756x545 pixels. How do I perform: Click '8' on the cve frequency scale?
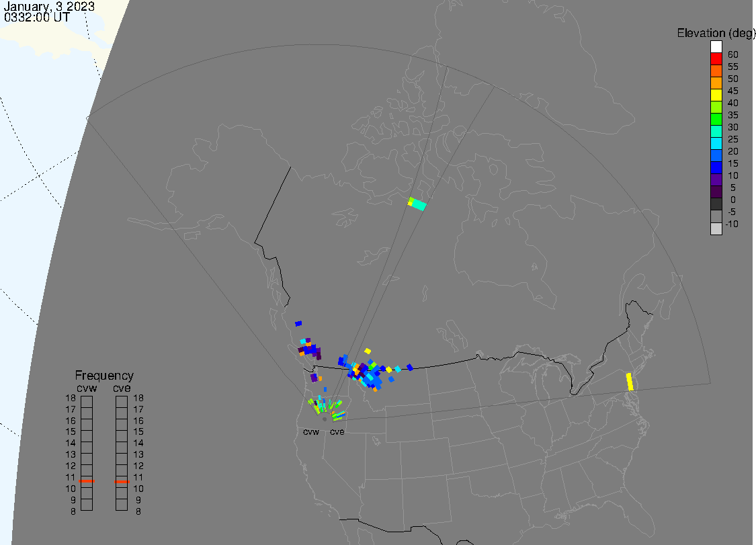(x=138, y=511)
